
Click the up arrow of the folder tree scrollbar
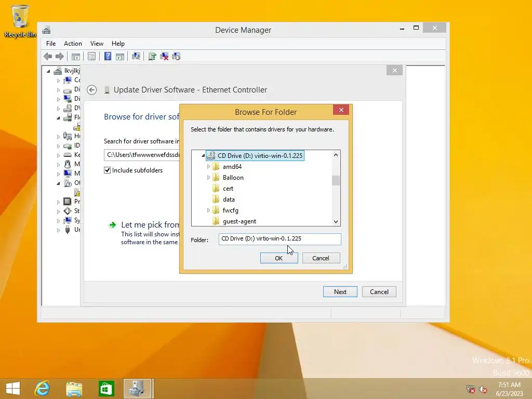click(336, 155)
